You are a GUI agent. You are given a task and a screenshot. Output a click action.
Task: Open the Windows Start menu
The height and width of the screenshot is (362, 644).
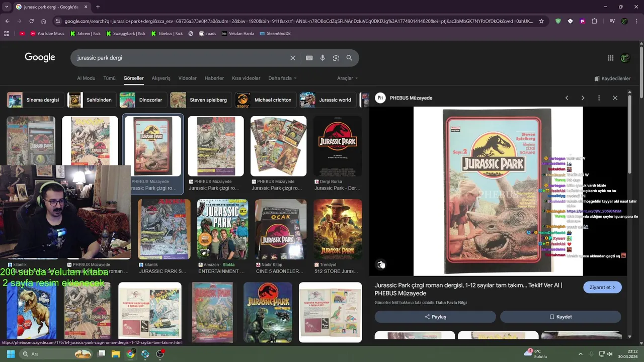tap(11, 354)
